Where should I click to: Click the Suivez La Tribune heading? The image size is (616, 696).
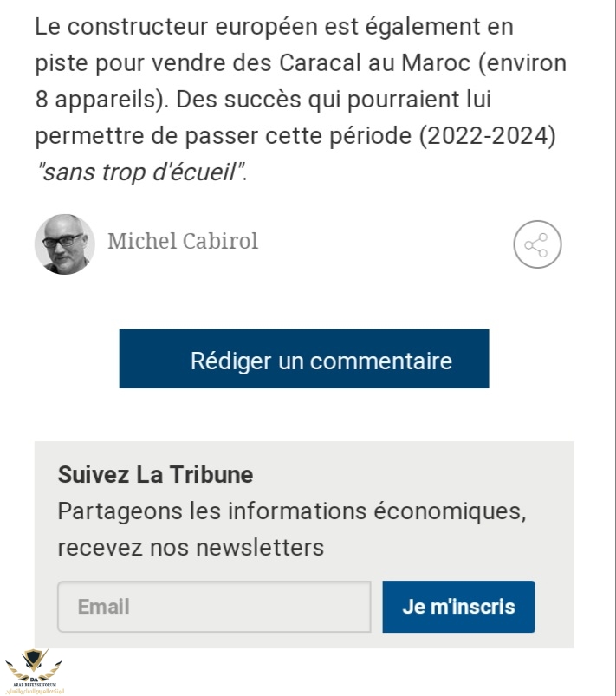coord(155,474)
